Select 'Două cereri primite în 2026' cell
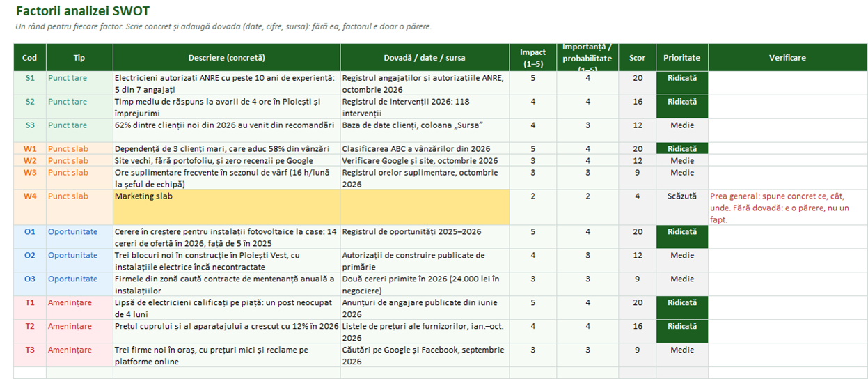The image size is (868, 379). pos(425,284)
